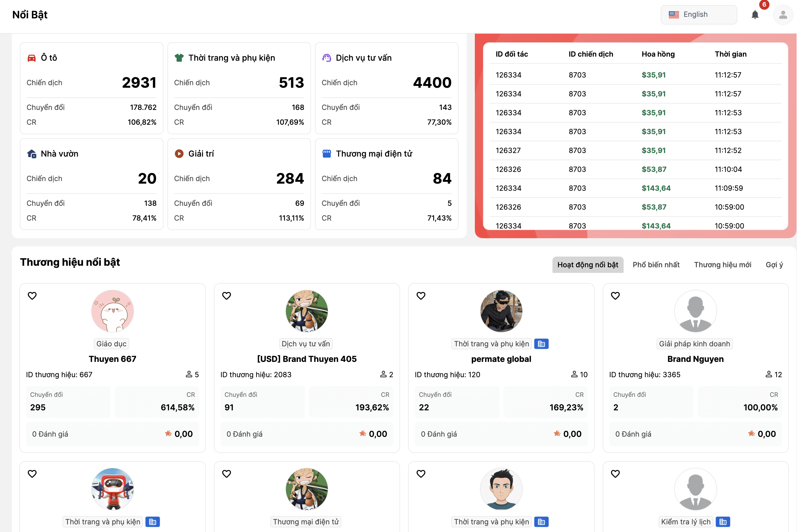The image size is (797, 532).
Task: Click the Giáo dục category tag
Action: pos(111,344)
